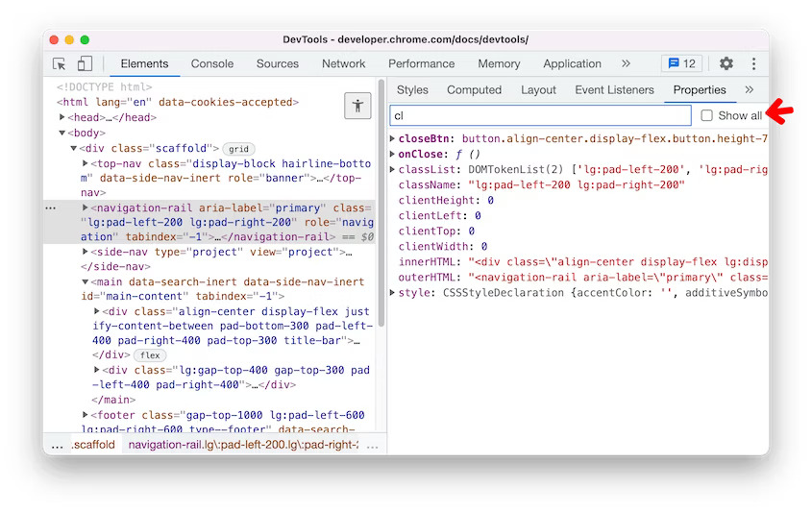Viewport: 812px width, 512px height.
Task: Expand the onClose property
Action: 392,154
